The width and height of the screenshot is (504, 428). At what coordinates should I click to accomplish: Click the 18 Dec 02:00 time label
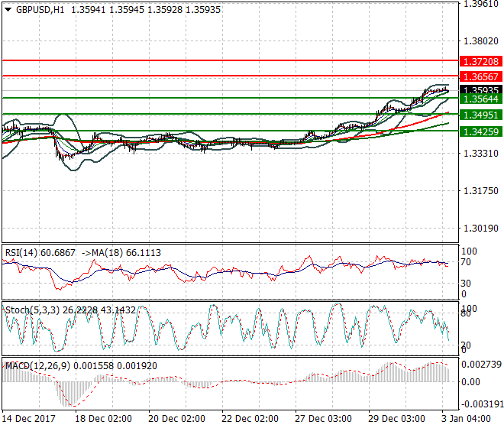[104, 419]
